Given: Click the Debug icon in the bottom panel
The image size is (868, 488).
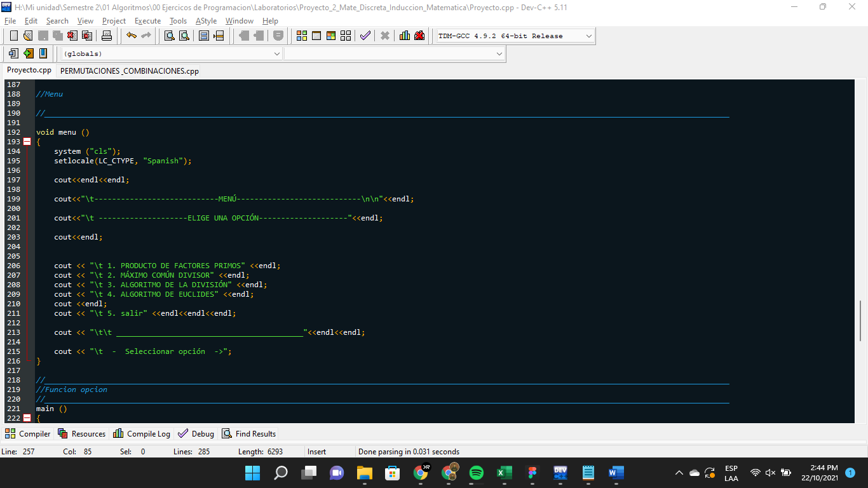Looking at the screenshot, I should coord(196,433).
